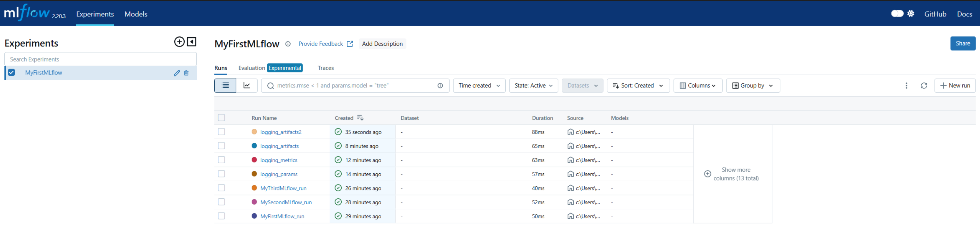Image resolution: width=980 pixels, height=228 pixels.
Task: Click the delete trash icon for MyFirstMLflow
Action: click(186, 73)
